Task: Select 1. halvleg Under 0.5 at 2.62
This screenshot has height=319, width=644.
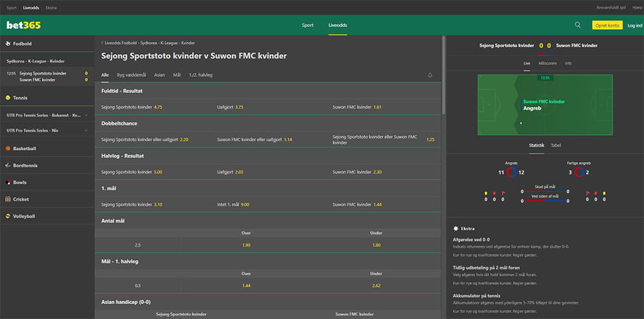Action: [376, 285]
